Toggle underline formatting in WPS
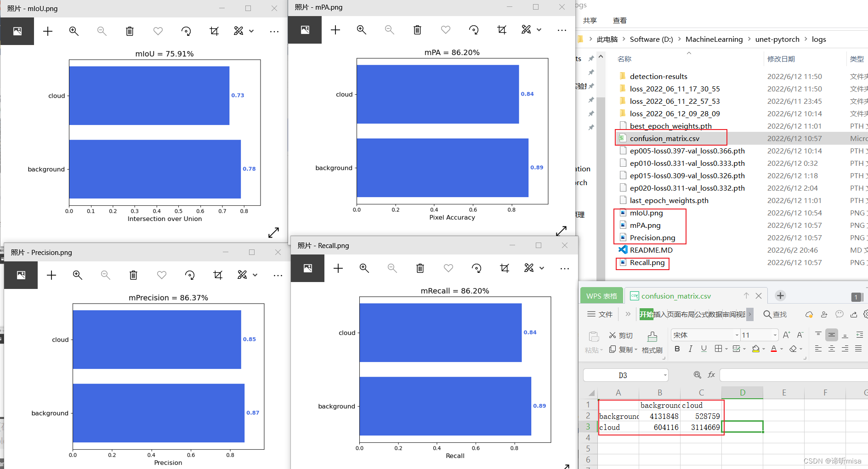The image size is (868, 469). tap(703, 349)
